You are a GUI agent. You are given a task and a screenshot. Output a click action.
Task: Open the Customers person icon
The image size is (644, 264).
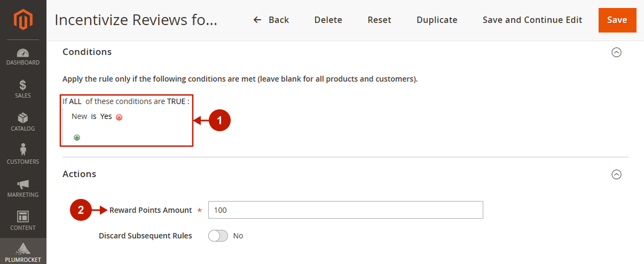point(23,150)
